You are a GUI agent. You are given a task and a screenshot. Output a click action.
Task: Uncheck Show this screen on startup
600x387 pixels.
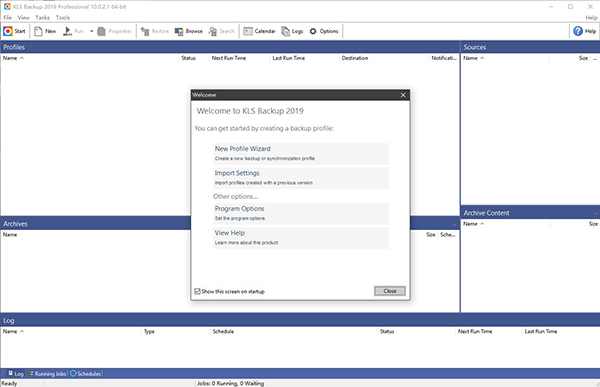(x=197, y=291)
